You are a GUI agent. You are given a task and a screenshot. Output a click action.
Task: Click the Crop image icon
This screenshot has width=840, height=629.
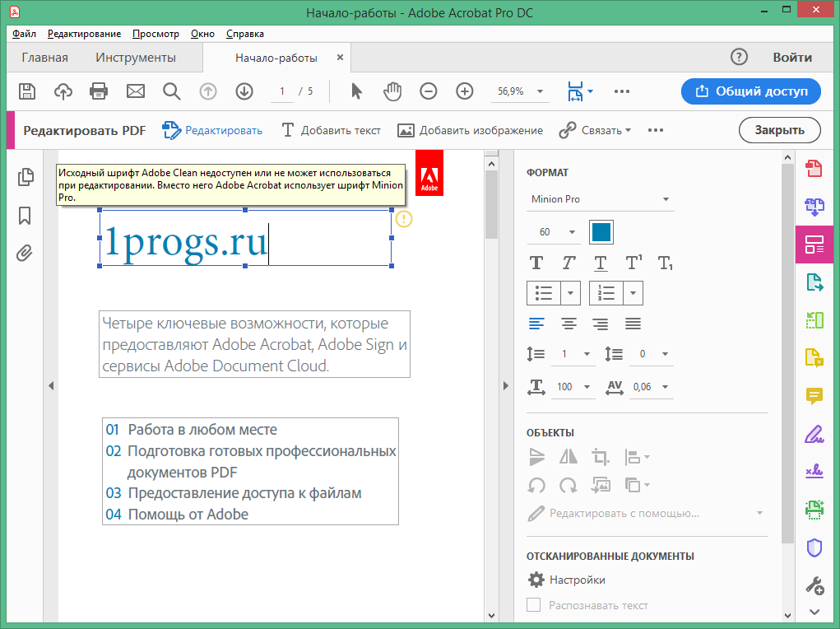tap(601, 456)
